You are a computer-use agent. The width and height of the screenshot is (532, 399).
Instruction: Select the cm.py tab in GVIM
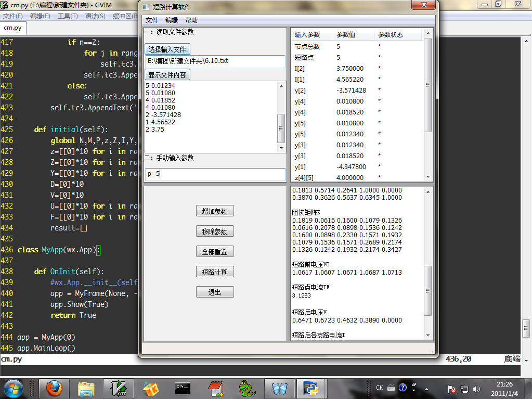12,28
